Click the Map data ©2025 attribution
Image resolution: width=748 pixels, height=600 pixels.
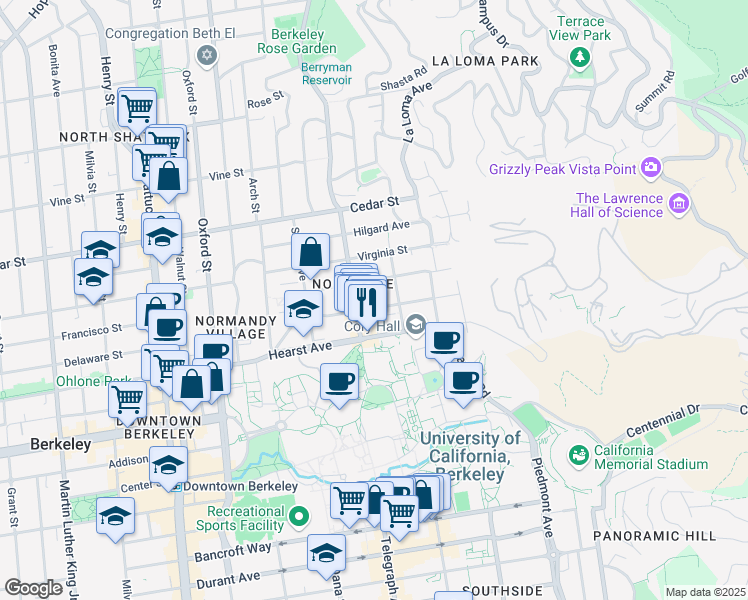(705, 592)
